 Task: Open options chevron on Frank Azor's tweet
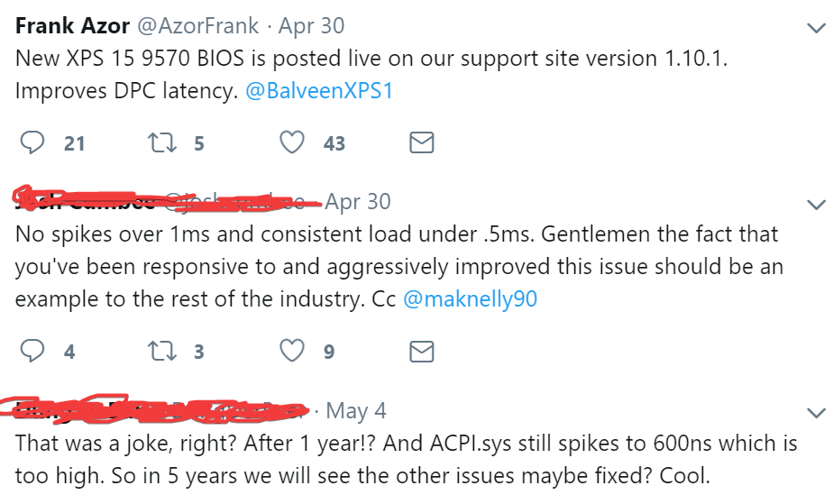pos(816,26)
